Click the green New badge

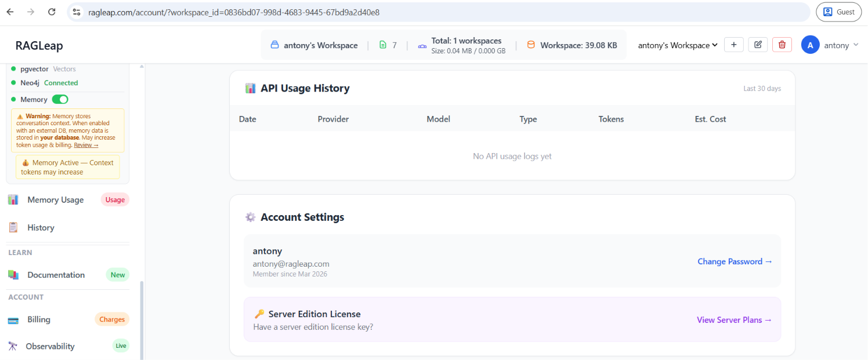118,275
